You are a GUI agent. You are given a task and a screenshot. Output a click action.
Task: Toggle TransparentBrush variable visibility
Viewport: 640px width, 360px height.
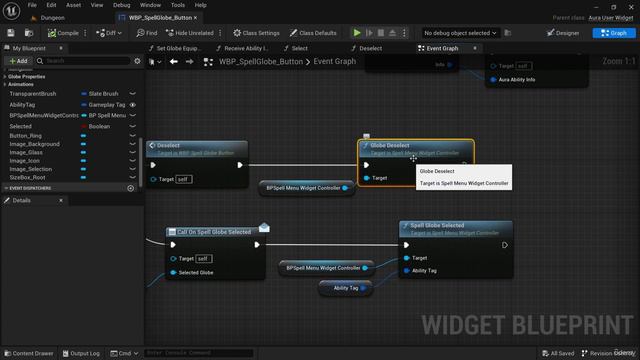133,94
